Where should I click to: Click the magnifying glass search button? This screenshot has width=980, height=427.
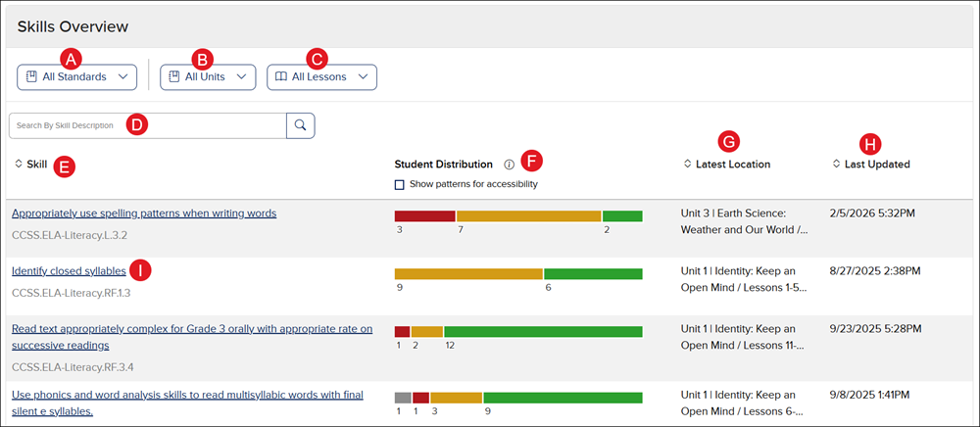coord(300,125)
